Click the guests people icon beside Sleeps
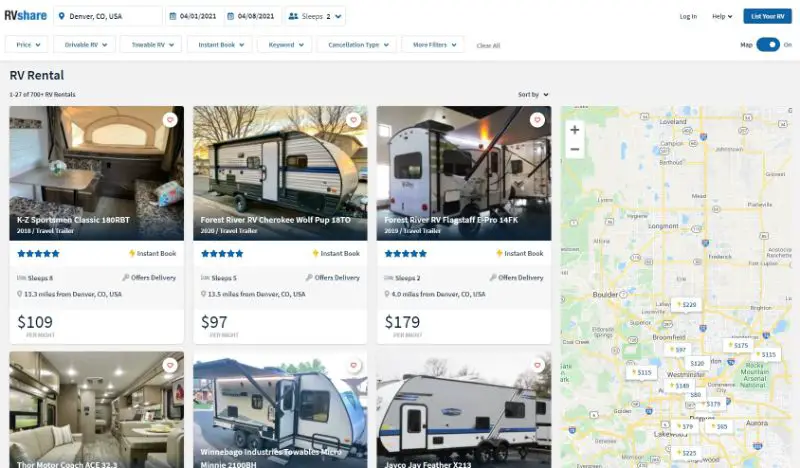The height and width of the screenshot is (468, 800). pyautogui.click(x=293, y=16)
